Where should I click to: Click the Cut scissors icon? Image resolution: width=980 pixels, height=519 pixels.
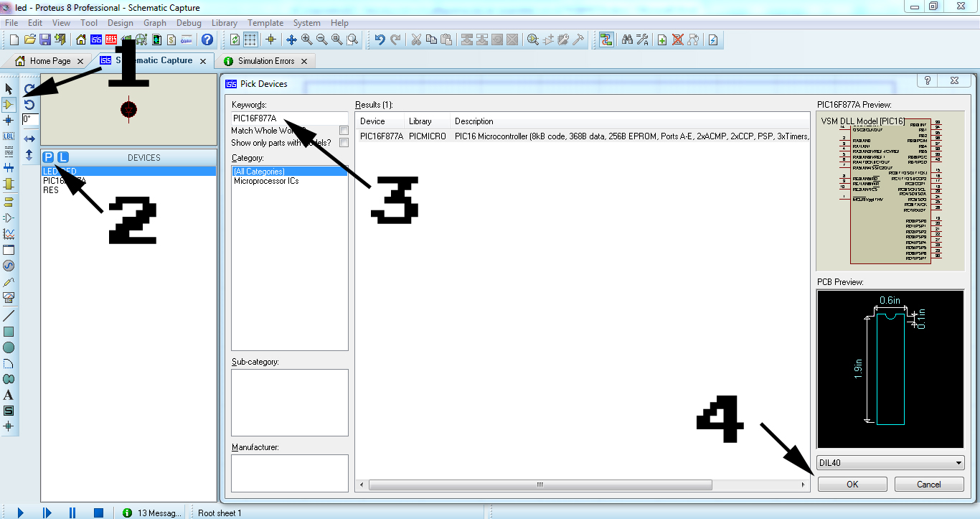pyautogui.click(x=416, y=39)
